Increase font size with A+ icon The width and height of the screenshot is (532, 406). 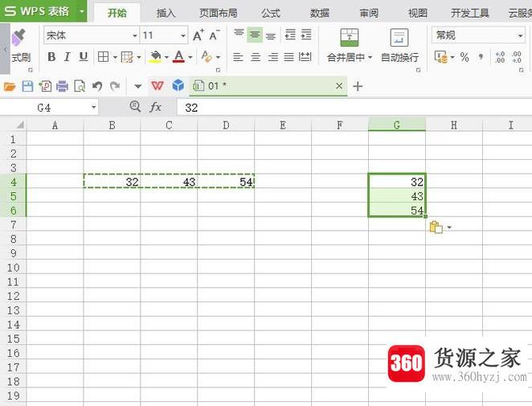click(198, 35)
